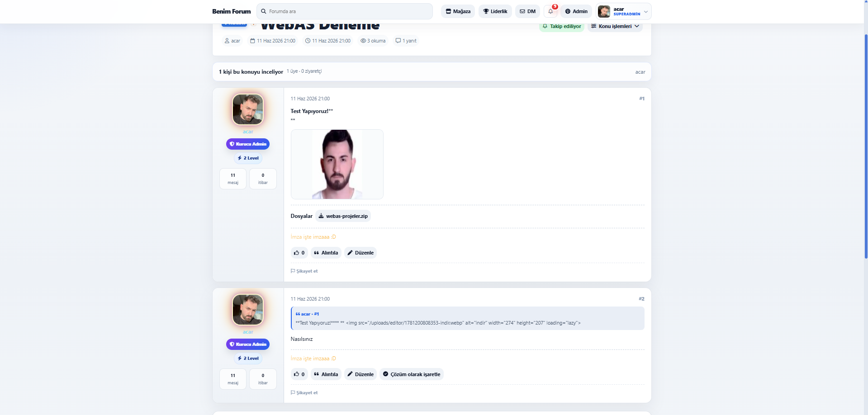This screenshot has height=415, width=868.
Task: Click the search magnifier icon
Action: click(264, 11)
